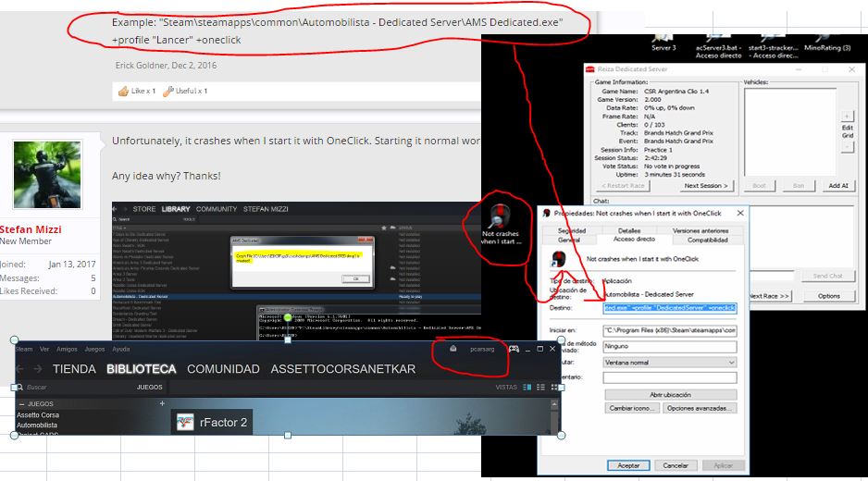Open the MinoRating (3) desktop icon
This screenshot has height=481, width=868.
[827, 43]
